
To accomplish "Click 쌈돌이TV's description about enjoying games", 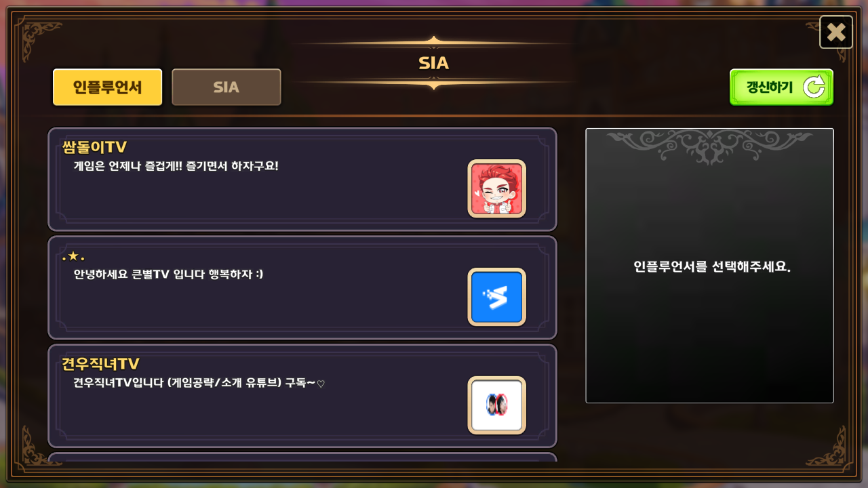I will pyautogui.click(x=176, y=165).
